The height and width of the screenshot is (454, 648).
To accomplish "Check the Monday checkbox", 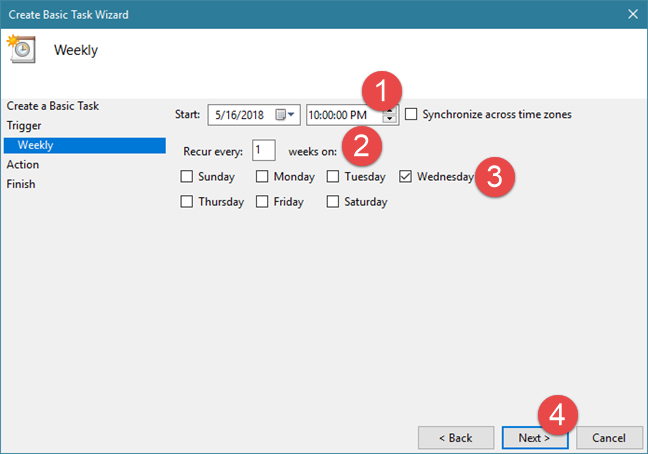I will 262,177.
